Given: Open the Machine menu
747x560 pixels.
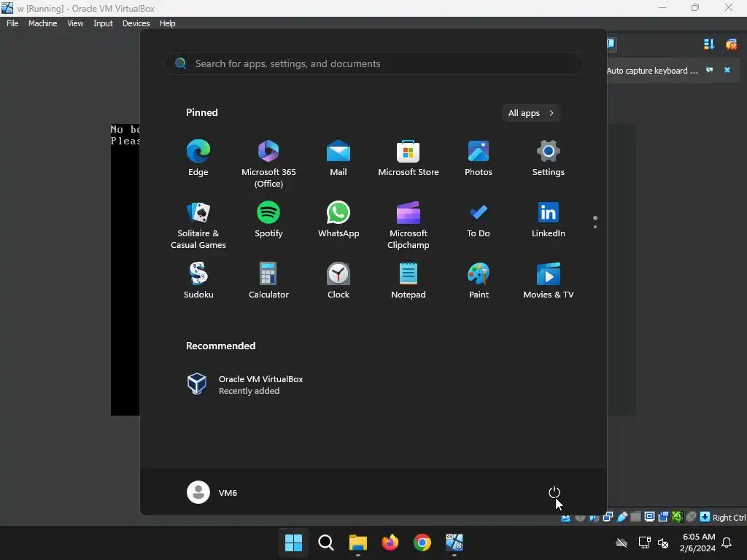Looking at the screenshot, I should 43,23.
